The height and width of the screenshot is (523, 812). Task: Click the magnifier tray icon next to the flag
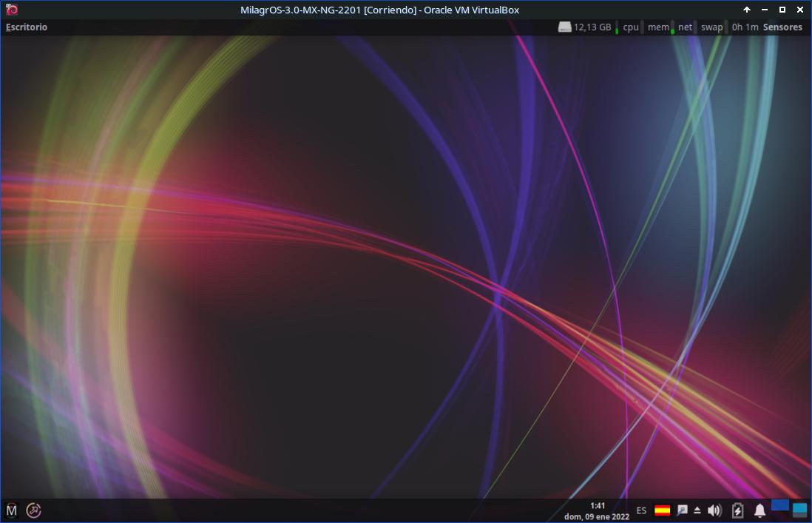682,510
